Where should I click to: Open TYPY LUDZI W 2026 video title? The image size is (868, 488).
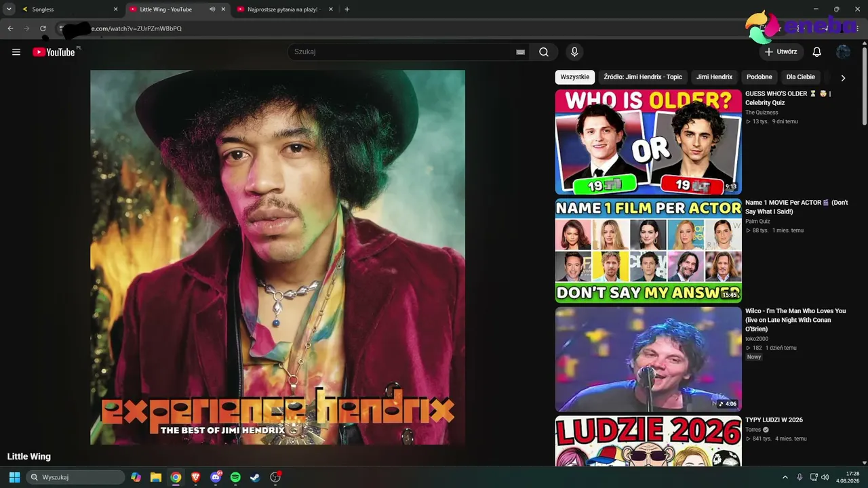pos(774,420)
